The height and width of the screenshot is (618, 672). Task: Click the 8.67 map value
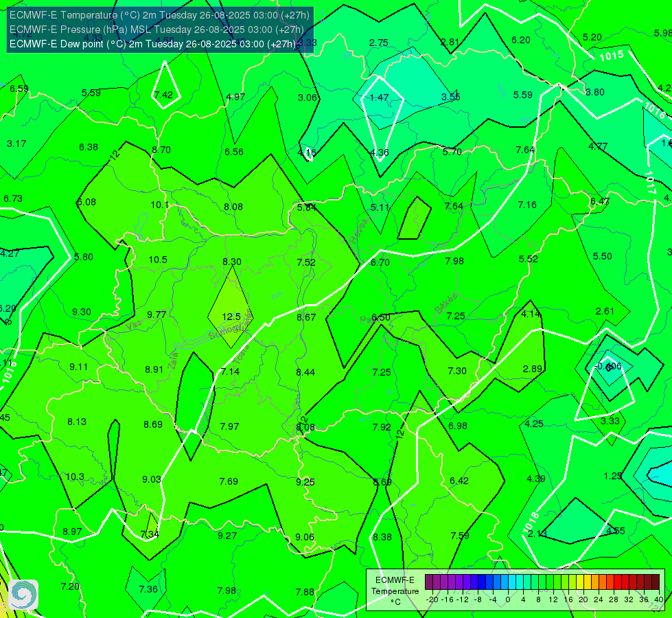tap(306, 317)
